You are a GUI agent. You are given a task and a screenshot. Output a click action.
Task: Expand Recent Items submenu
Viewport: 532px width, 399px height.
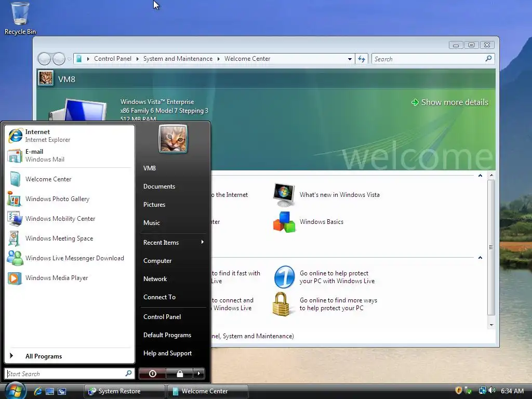tap(173, 242)
